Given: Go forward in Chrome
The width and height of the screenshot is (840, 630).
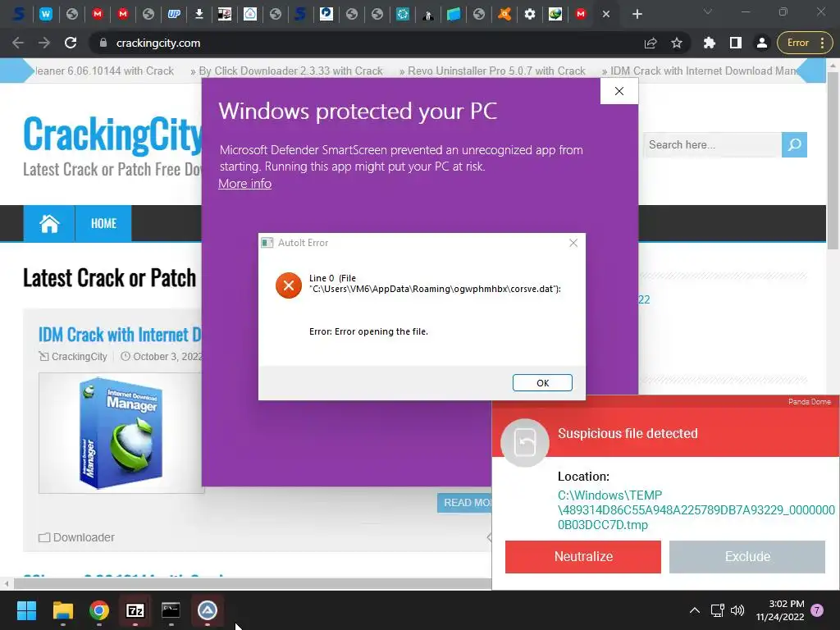Looking at the screenshot, I should point(44,43).
